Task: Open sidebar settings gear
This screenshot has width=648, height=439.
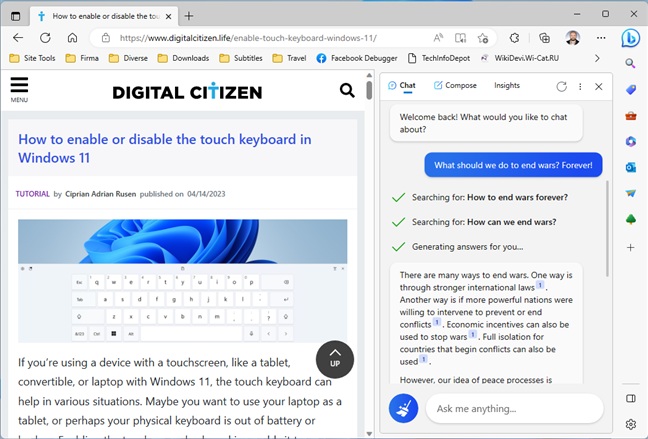Action: point(631,424)
